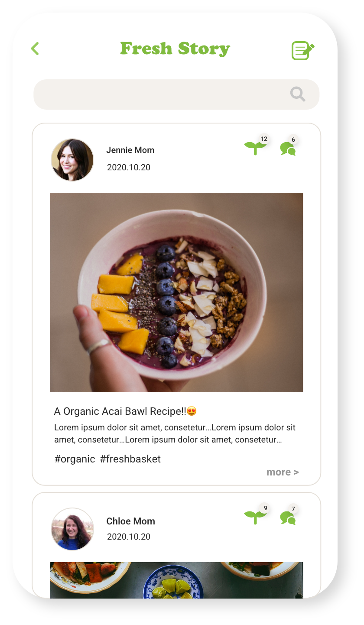
Task: Open Chloe Mom's food dishes photo
Action: (x=176, y=580)
